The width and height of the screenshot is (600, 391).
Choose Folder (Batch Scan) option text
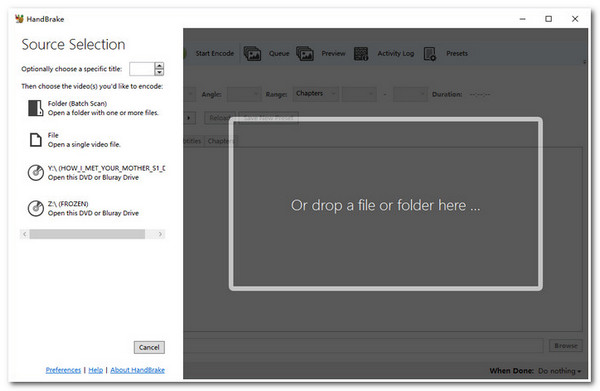pos(77,103)
